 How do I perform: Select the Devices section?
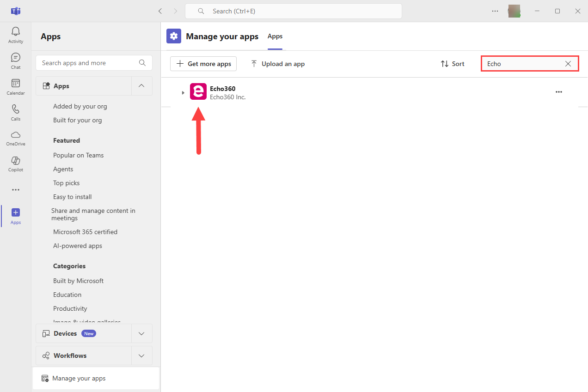pos(84,333)
